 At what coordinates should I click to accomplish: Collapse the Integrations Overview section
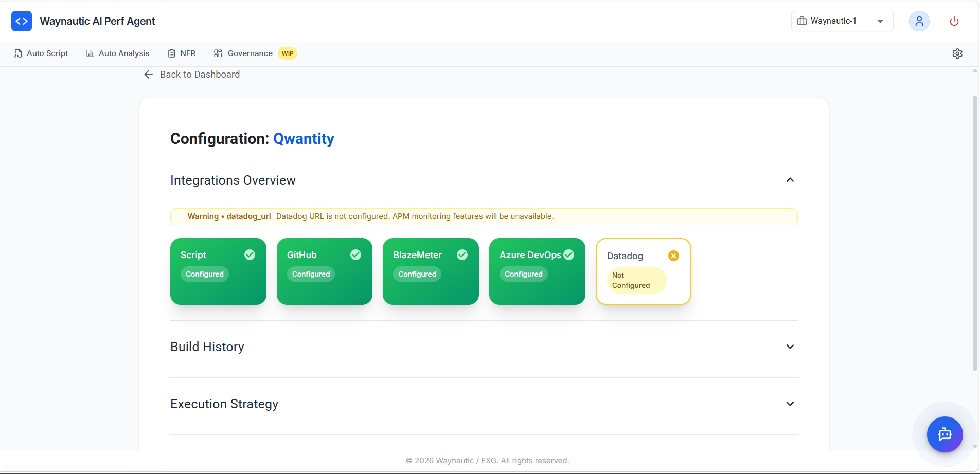[x=790, y=180]
